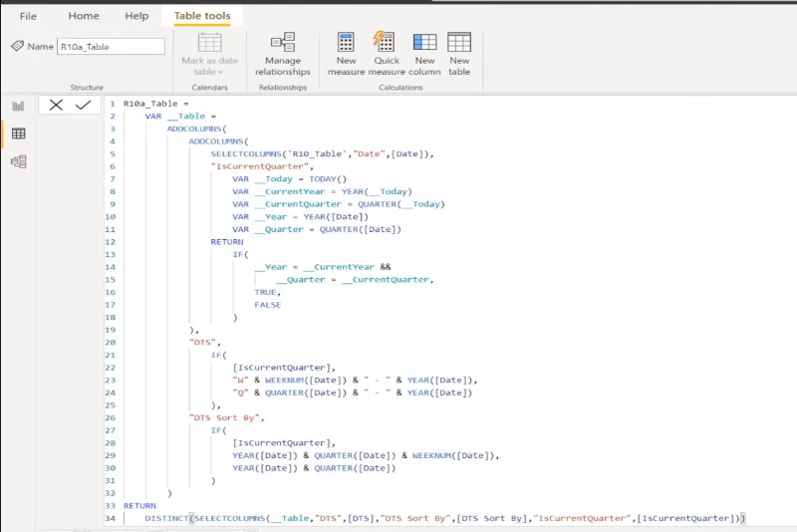
Task: Click 'TODAY()' on line 7
Action: click(x=328, y=179)
